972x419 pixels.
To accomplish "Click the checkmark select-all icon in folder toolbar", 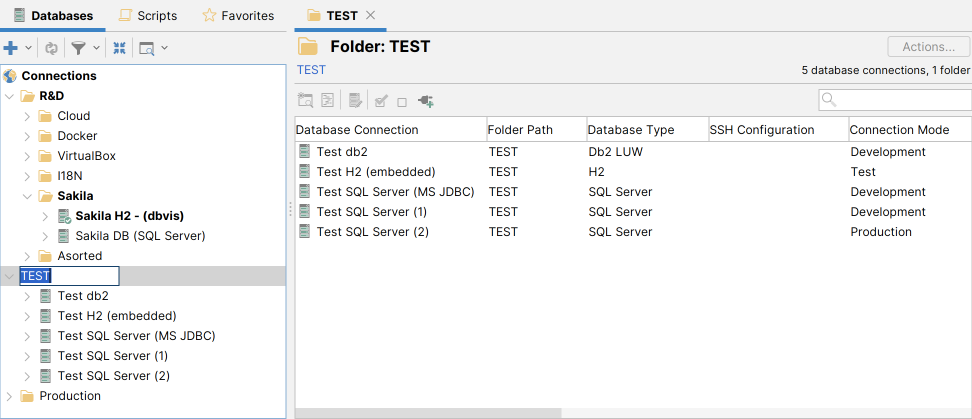I will (381, 101).
